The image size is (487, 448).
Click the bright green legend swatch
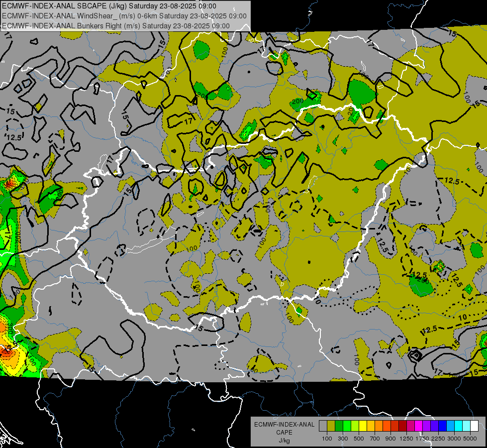(347, 426)
